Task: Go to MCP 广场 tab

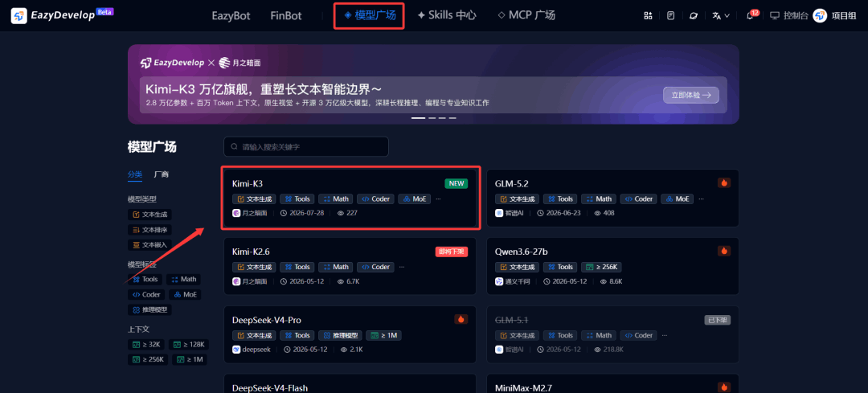Action: [526, 15]
